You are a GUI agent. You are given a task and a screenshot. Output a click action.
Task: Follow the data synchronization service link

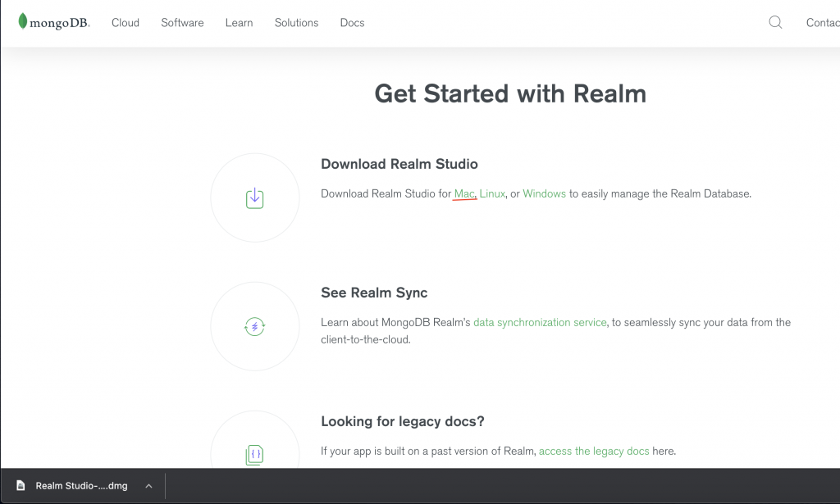point(540,322)
